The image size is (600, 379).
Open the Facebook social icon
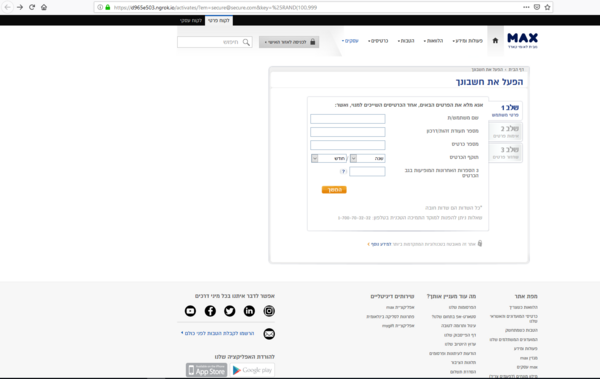(210, 311)
